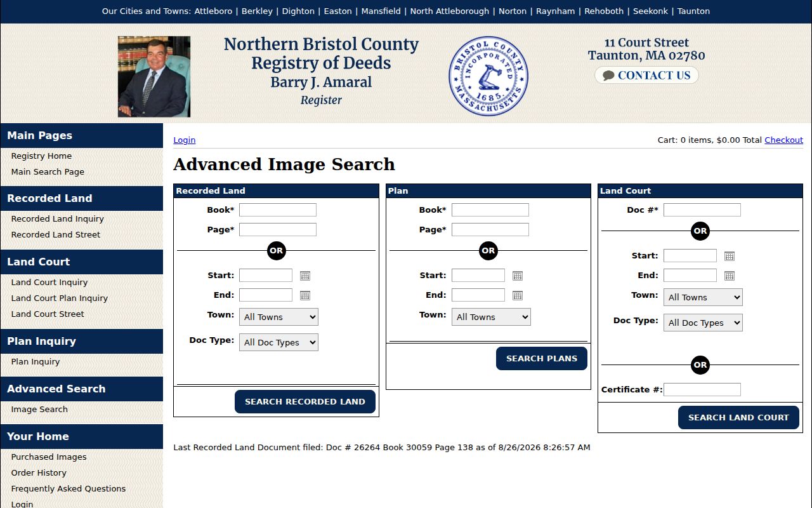Image resolution: width=812 pixels, height=508 pixels.
Task: Expand Land Court Town dropdown
Action: tap(703, 297)
